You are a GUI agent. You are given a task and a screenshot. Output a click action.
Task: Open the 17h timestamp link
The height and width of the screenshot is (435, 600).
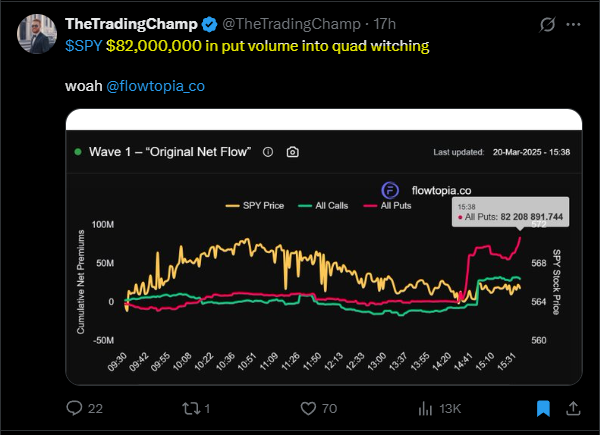coord(384,24)
